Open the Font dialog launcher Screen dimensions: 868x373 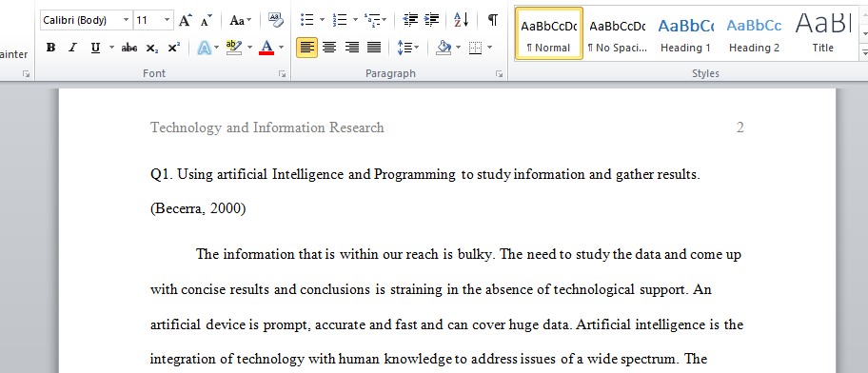coord(283,73)
